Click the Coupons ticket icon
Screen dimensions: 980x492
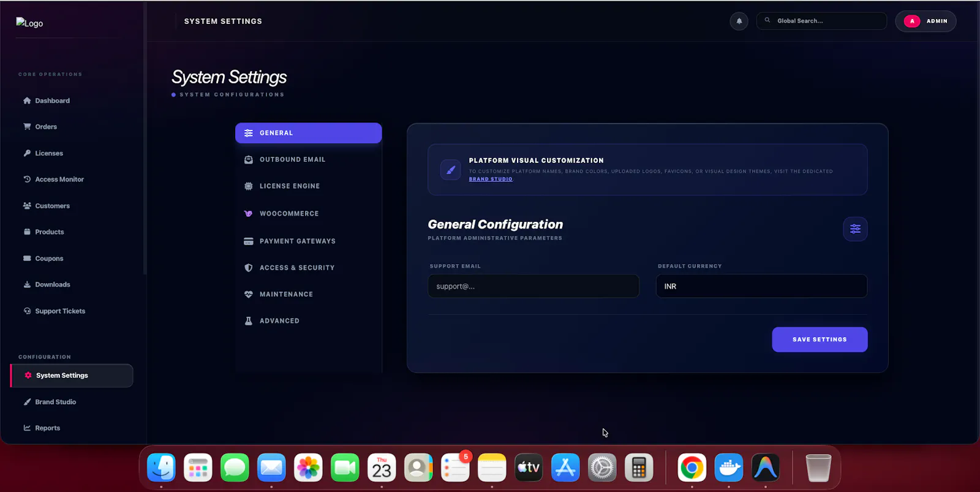click(x=27, y=259)
